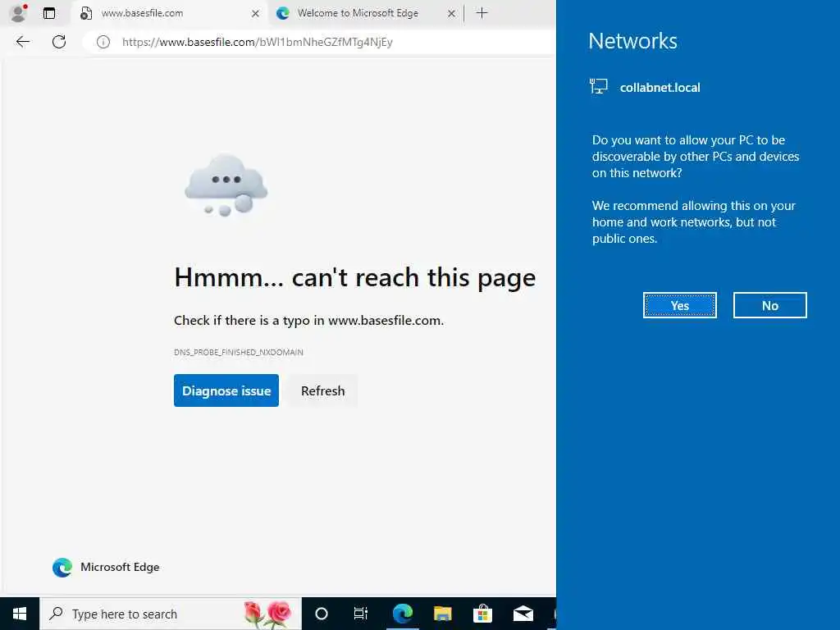Click the "Hmmm... can't reach this page" heading

354,277
